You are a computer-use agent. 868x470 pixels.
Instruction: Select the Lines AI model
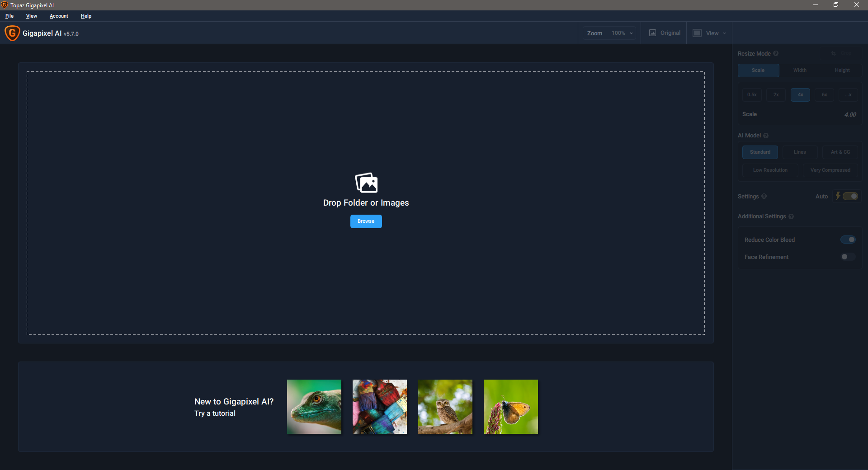pyautogui.click(x=800, y=152)
